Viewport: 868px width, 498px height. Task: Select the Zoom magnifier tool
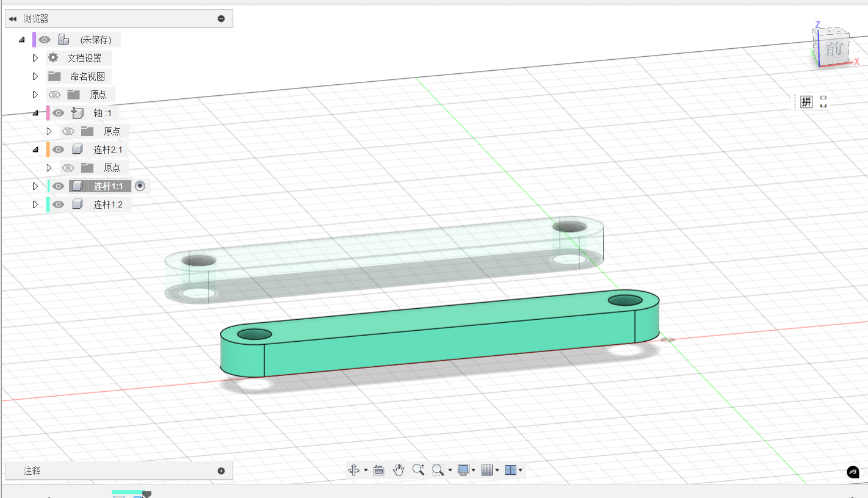418,470
